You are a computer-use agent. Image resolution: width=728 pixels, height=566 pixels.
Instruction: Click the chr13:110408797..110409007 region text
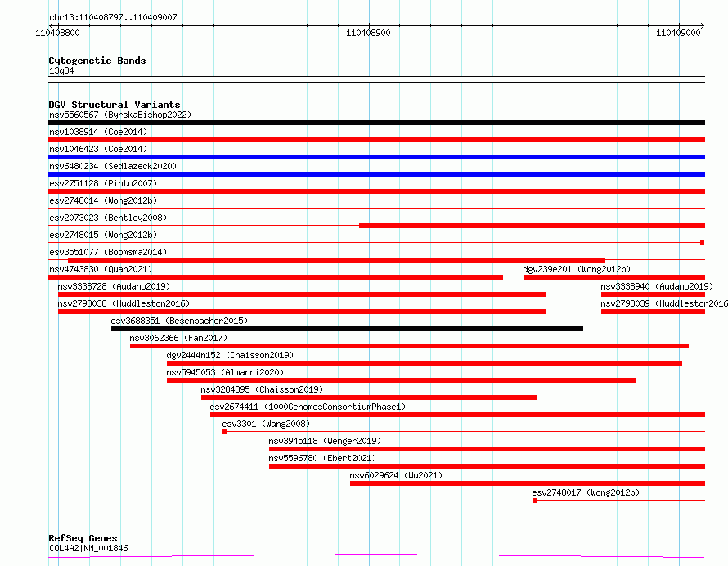(x=113, y=17)
